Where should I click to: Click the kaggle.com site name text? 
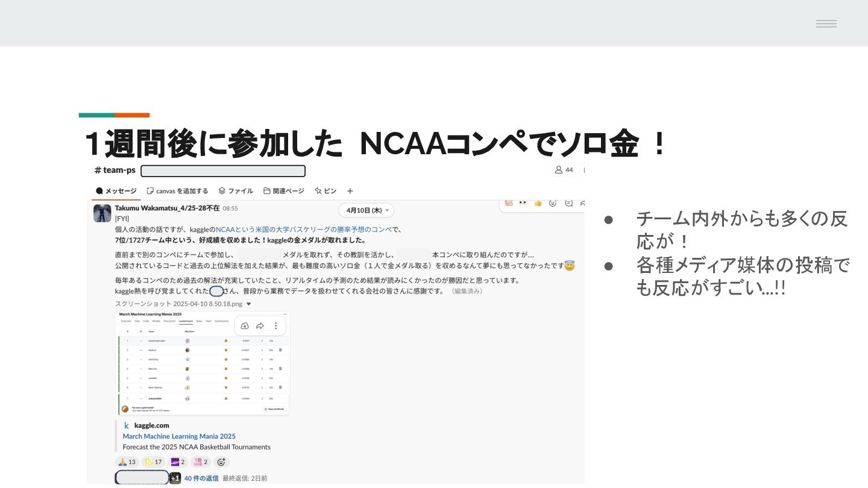(151, 425)
